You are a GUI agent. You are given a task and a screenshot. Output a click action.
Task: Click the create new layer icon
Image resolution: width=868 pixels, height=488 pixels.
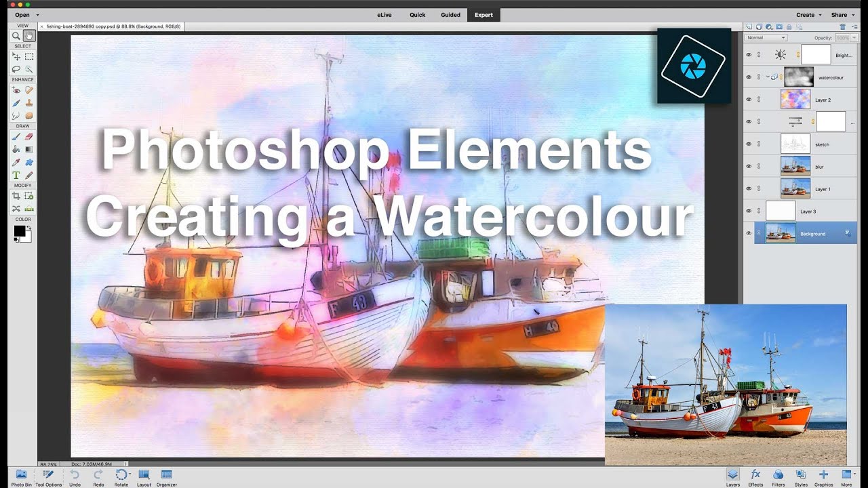pos(749,26)
